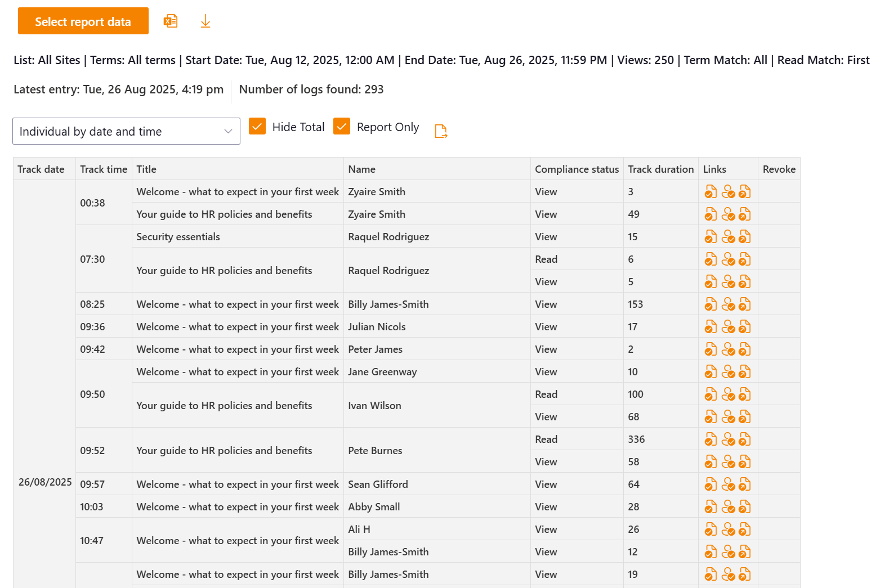The image size is (889, 588).
Task: Click user-check icon in Ivan Wilson Read row
Action: [728, 394]
